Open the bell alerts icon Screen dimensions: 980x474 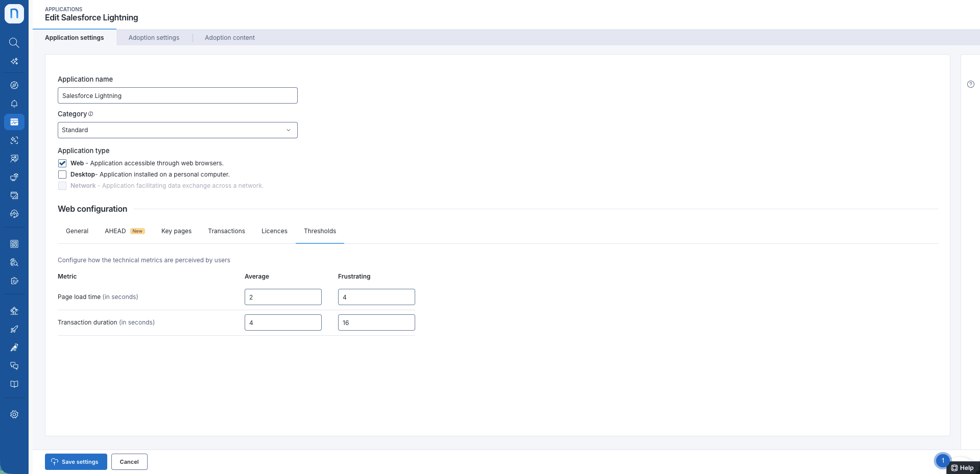[14, 104]
